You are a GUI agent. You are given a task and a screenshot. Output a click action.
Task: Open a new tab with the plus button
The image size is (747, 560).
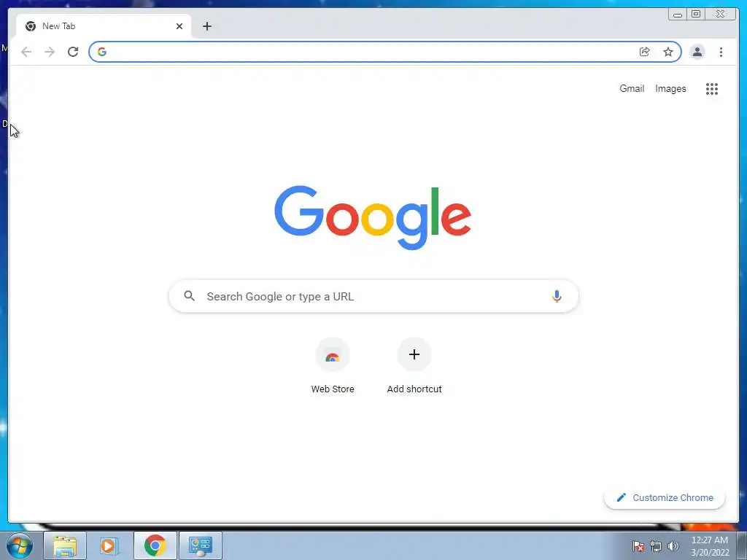coord(206,26)
